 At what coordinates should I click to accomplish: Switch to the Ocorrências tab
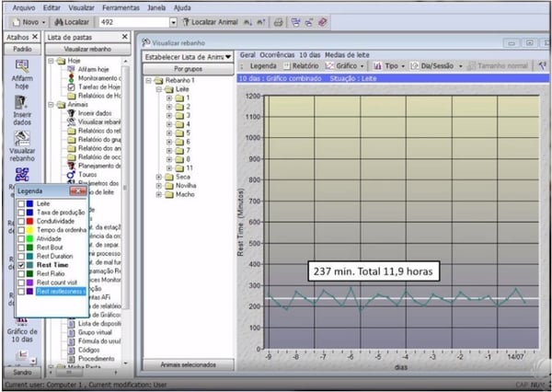277,55
